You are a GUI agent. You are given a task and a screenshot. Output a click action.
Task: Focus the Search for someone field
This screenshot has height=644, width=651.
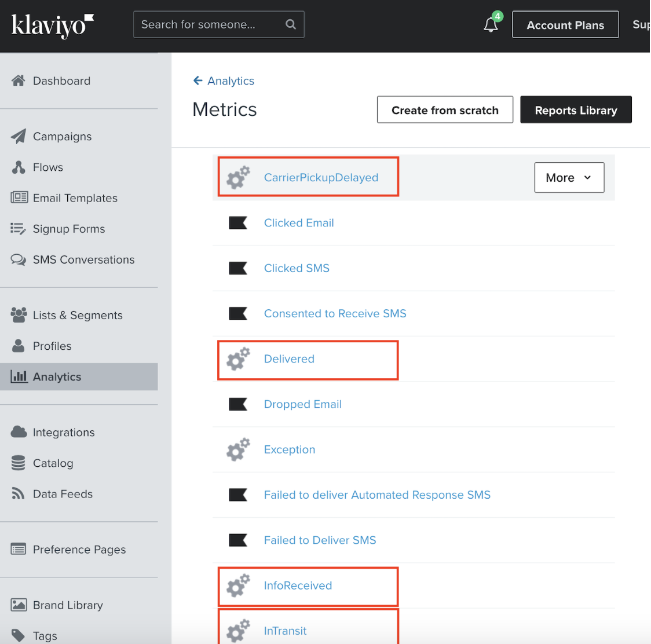(219, 24)
